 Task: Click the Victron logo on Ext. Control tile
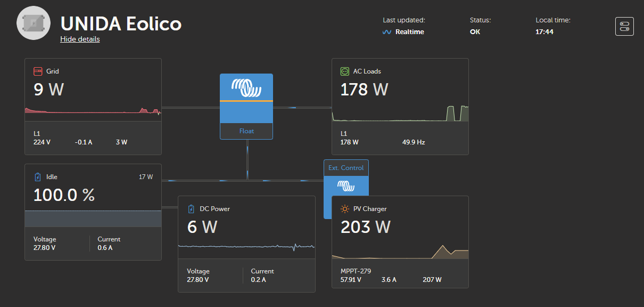(x=346, y=187)
